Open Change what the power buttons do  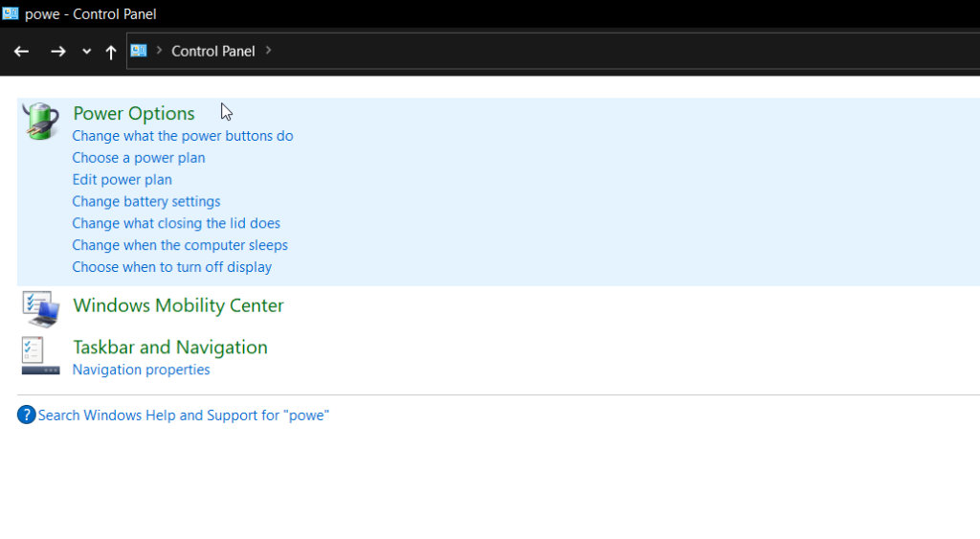[183, 136]
